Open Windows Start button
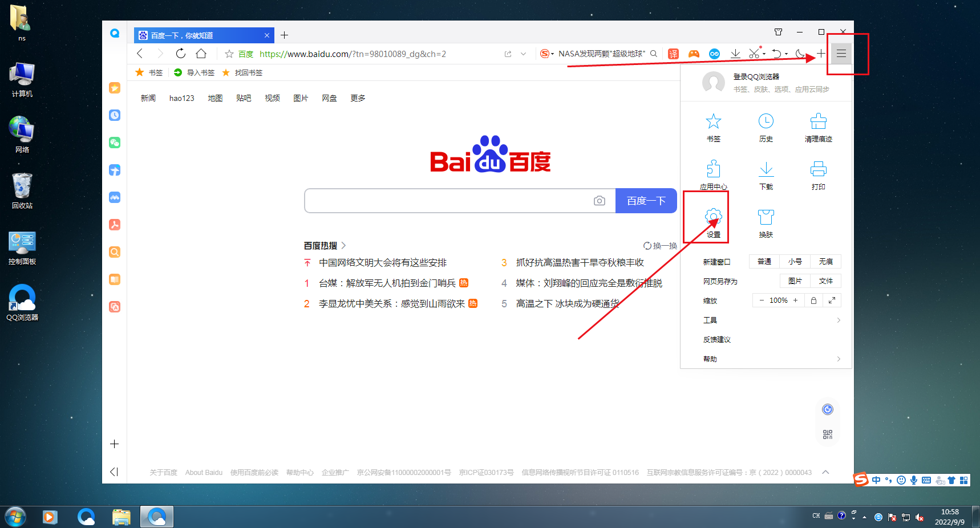The width and height of the screenshot is (980, 528). (x=15, y=517)
